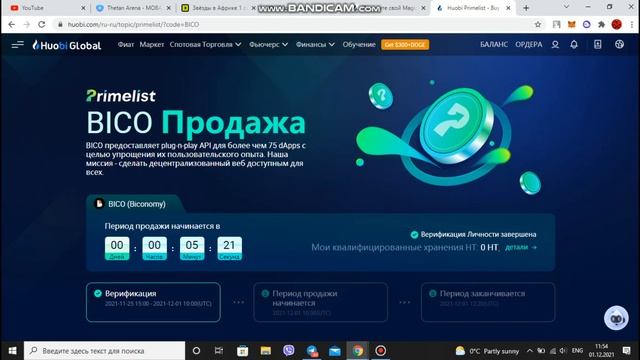
Task: Click the Верификация step card
Action: pos(153,302)
